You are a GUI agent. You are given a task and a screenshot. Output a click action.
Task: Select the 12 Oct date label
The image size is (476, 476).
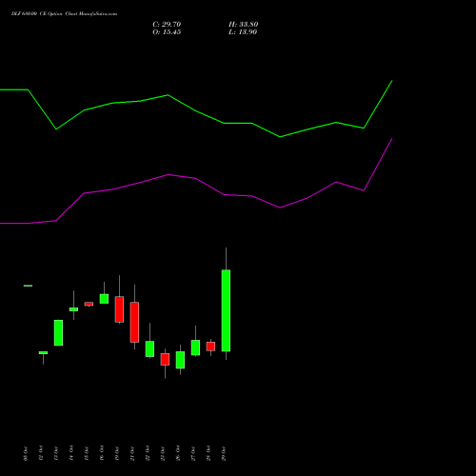coord(41,453)
